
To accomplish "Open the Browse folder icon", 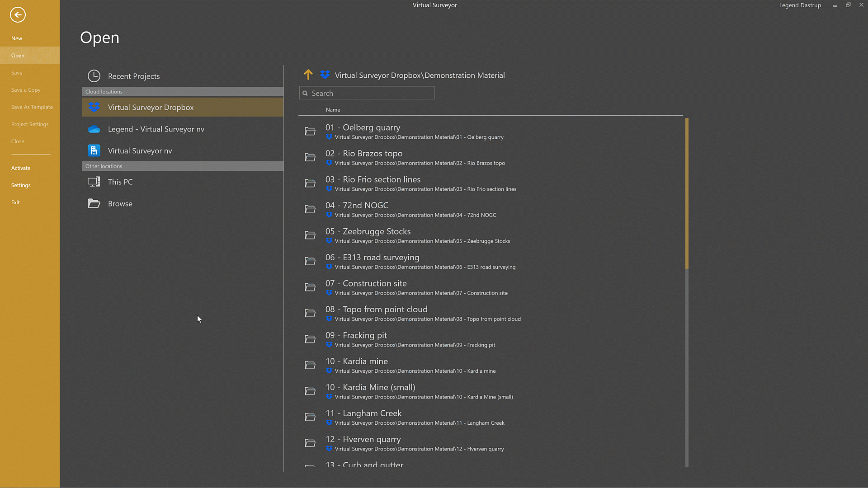I will pos(94,204).
